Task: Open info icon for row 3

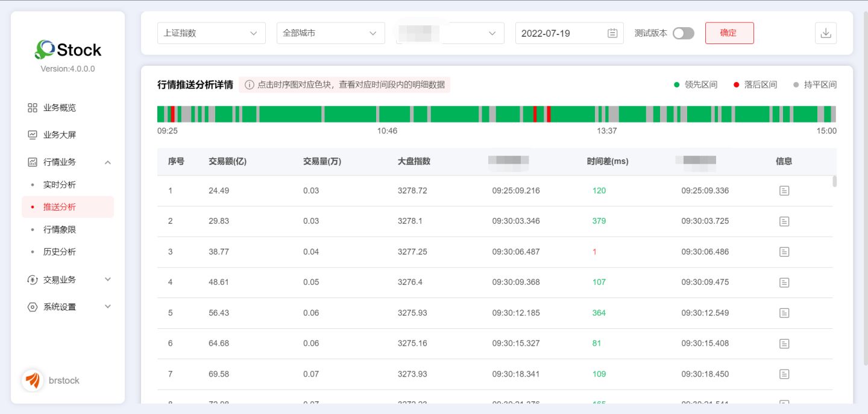Action: coord(784,252)
